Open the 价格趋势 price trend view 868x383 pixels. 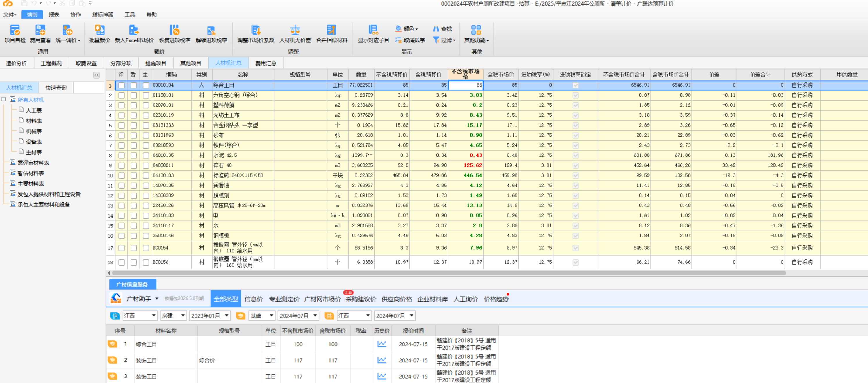(x=496, y=299)
